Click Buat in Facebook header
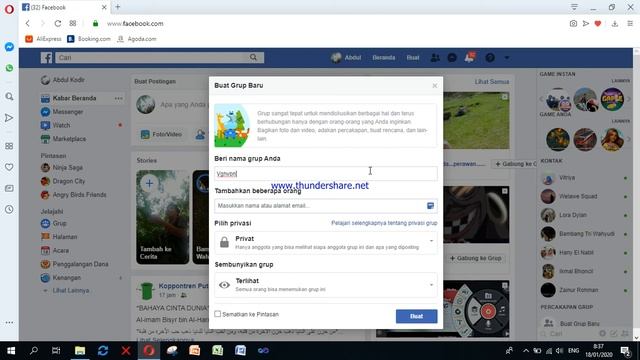This screenshot has height=360, width=640. click(x=413, y=58)
